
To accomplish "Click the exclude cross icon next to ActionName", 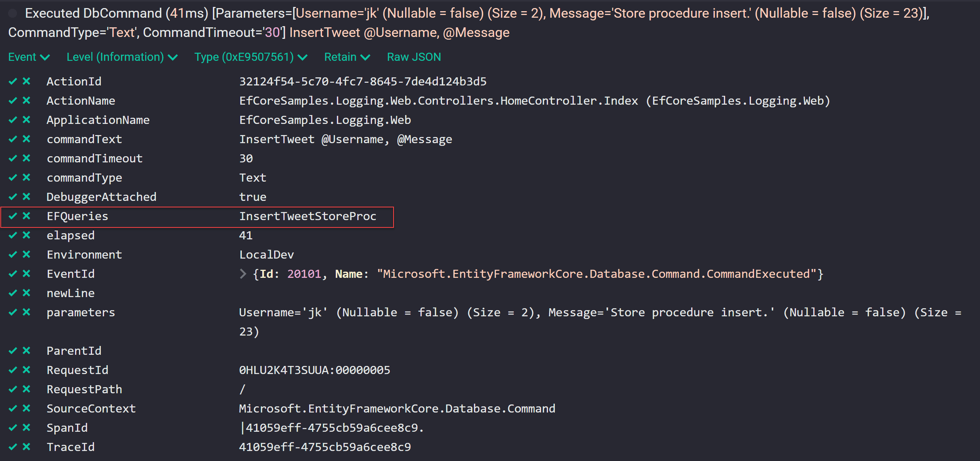I will pyautogui.click(x=26, y=100).
